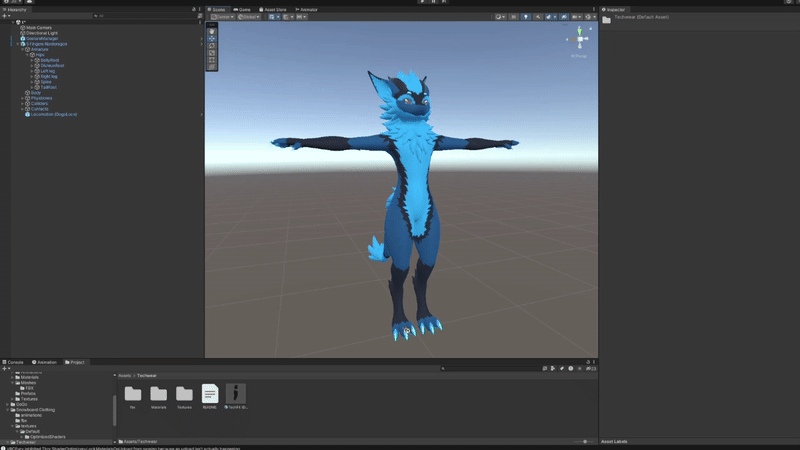800x450 pixels.
Task: Open the Animator tab
Action: click(306, 10)
